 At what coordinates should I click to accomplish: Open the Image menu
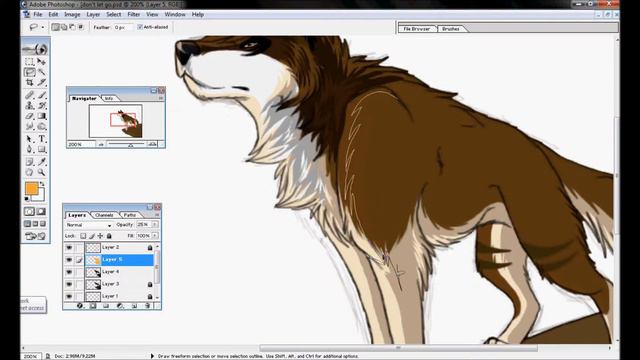pyautogui.click(x=72, y=14)
